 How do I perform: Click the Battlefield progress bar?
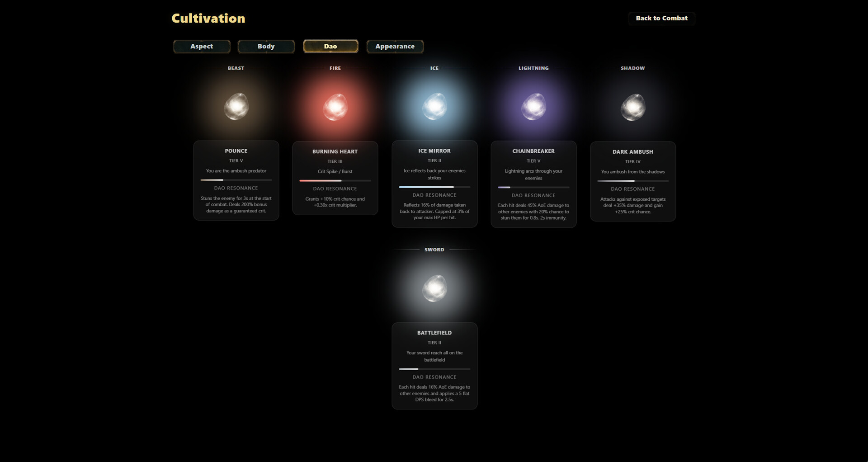coord(434,369)
